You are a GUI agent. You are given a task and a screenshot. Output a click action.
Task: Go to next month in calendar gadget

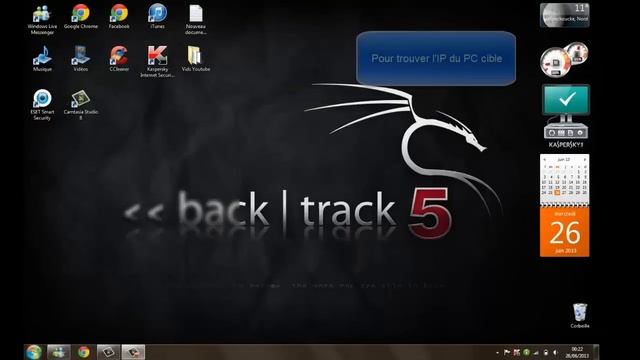click(x=584, y=160)
